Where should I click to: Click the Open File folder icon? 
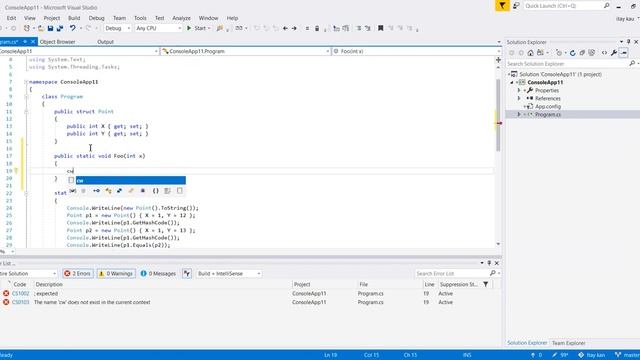click(41, 28)
